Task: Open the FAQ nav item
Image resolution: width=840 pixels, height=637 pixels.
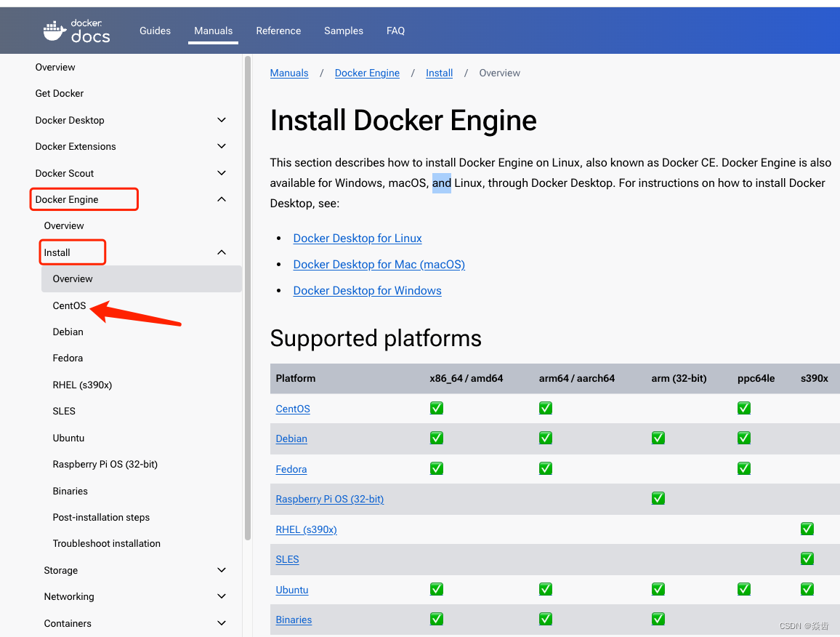Action: tap(395, 31)
